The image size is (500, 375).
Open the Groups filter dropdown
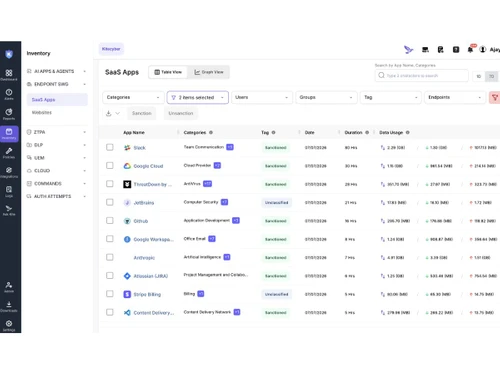point(326,97)
